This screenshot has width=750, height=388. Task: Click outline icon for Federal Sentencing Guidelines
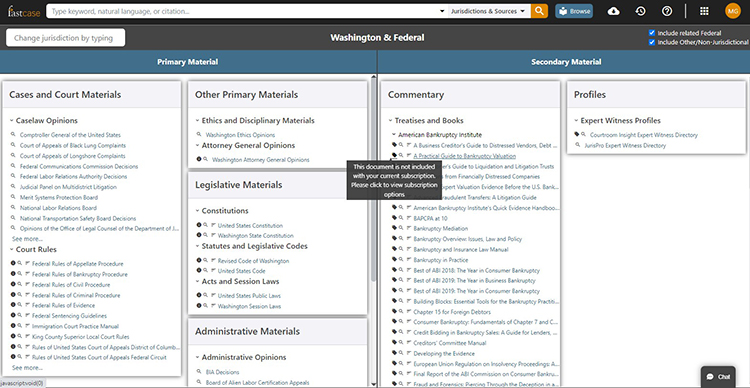(x=27, y=315)
